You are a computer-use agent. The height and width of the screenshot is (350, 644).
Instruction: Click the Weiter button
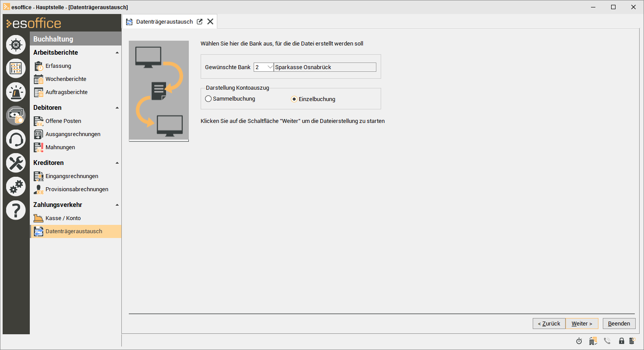click(582, 324)
